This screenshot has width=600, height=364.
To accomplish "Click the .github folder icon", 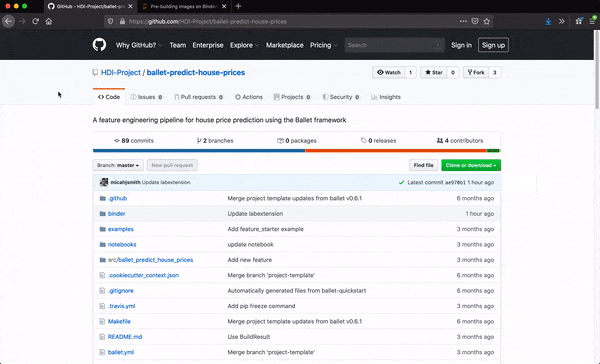I will tap(103, 198).
